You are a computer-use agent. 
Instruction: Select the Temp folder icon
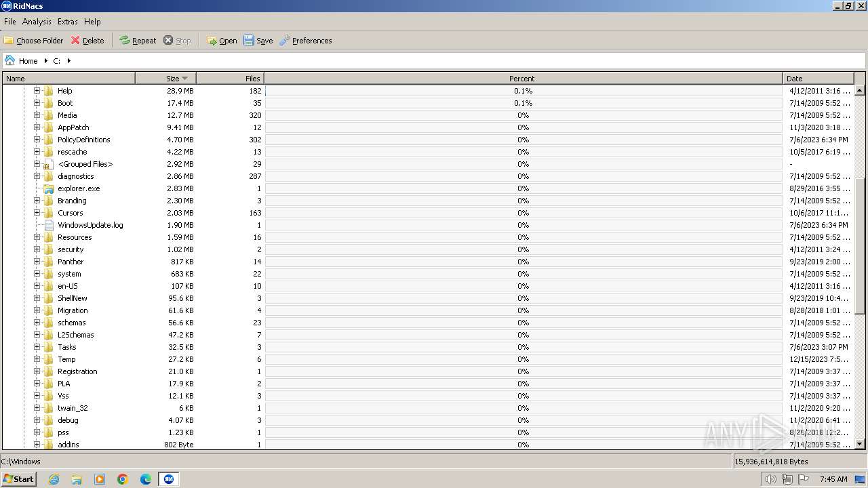pyautogui.click(x=48, y=359)
